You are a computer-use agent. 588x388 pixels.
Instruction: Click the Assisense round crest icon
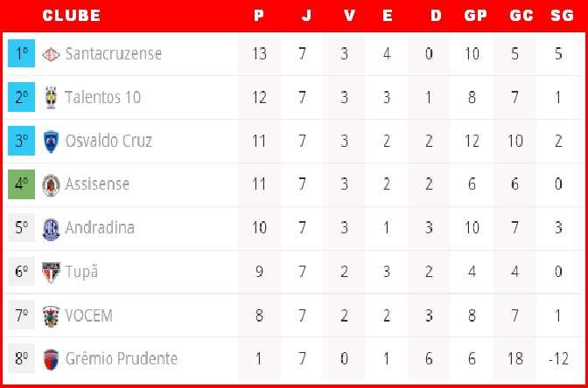(51, 185)
